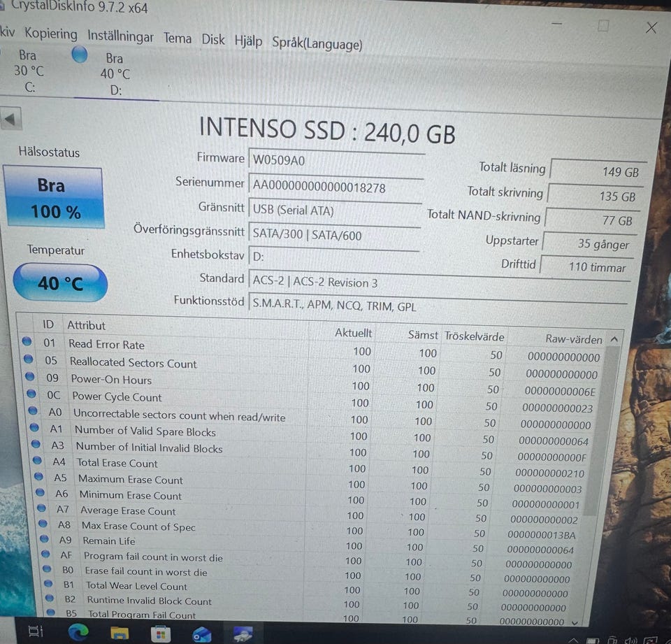Select the Total Erase Count row
The image size is (671, 644).
310,466
